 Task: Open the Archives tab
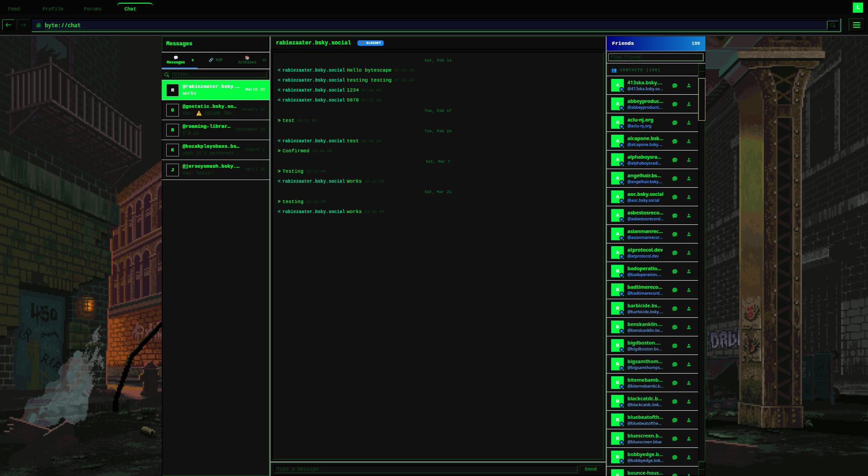247,60
